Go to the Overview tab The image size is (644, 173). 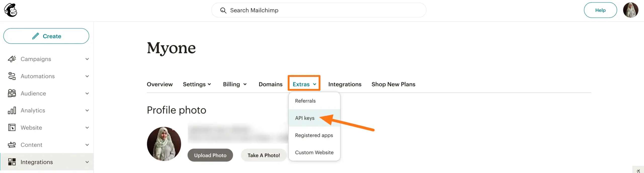point(160,84)
